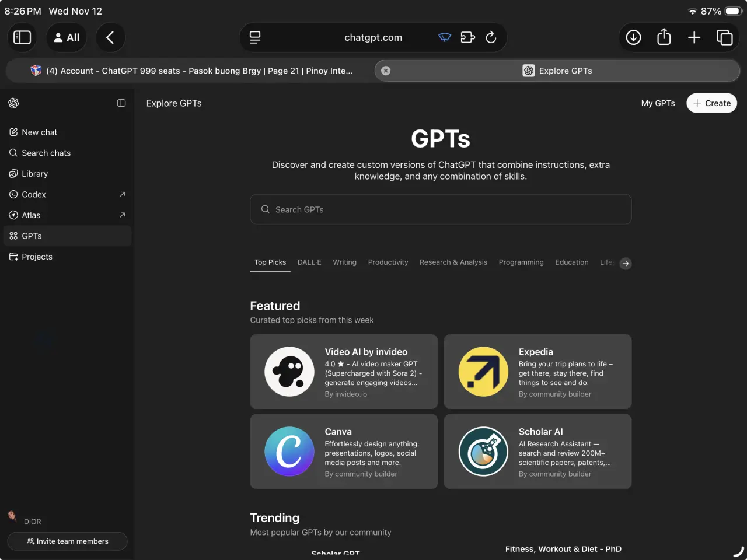
Task: Open Codex in the sidebar
Action: click(x=67, y=194)
